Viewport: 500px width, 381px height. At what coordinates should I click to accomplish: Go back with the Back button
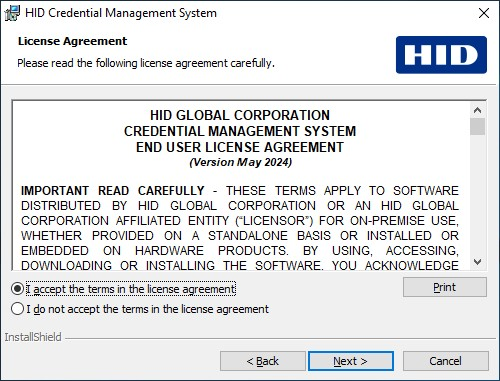(x=262, y=361)
